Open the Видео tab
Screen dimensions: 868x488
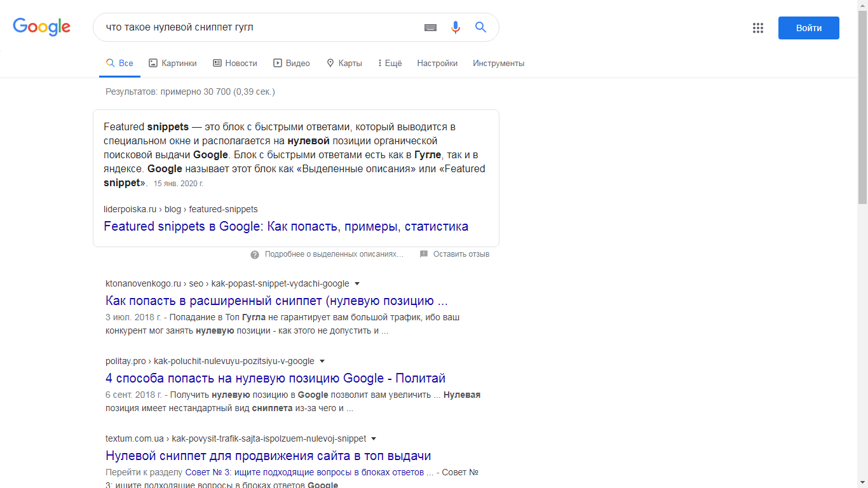pos(292,64)
